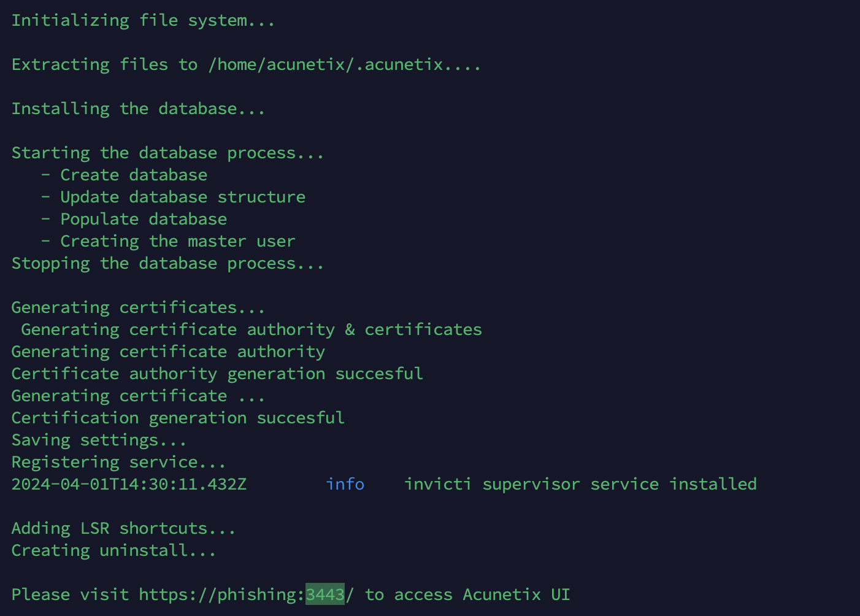This screenshot has width=860, height=616.
Task: Click the "Populate database" list entry
Action: [x=144, y=219]
